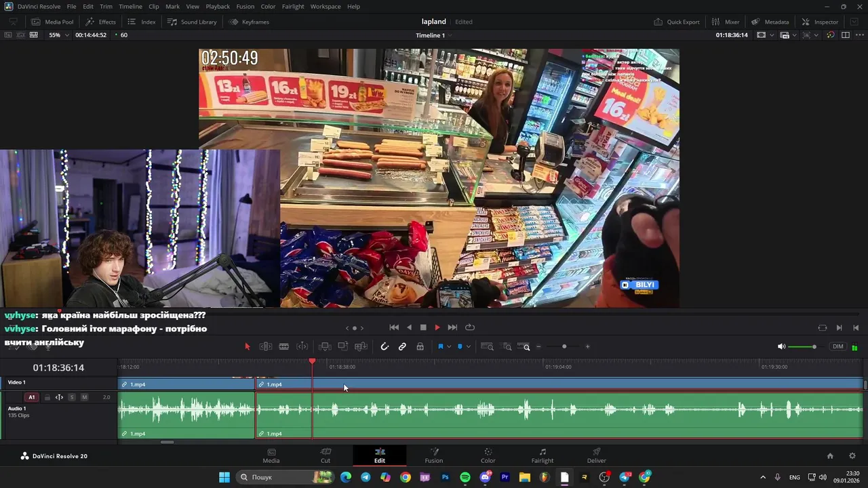
Task: Switch to the Color page
Action: coord(488,455)
